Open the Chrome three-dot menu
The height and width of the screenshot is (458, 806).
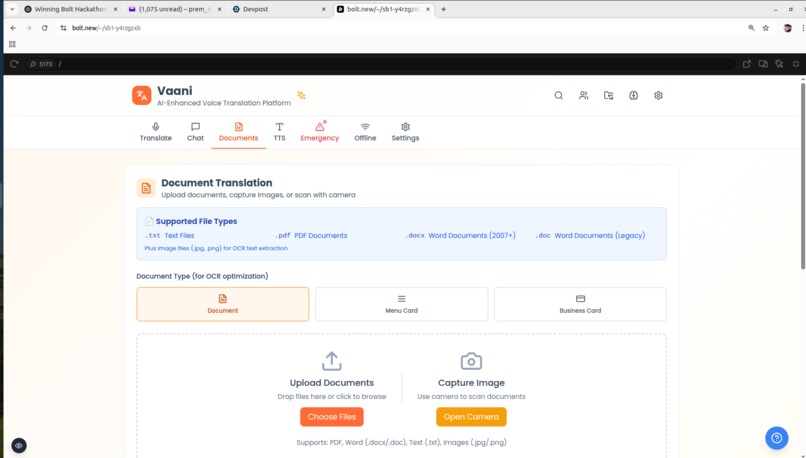coord(802,28)
